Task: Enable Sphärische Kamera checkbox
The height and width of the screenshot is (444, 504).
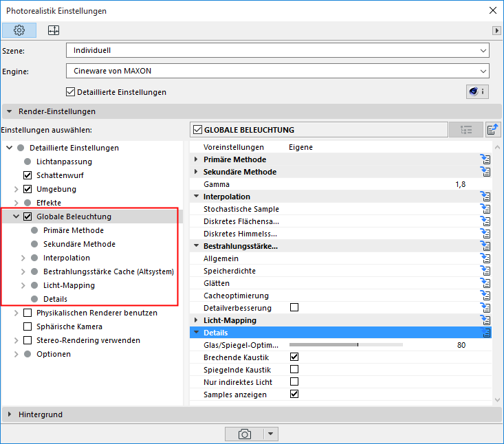Action: point(28,326)
